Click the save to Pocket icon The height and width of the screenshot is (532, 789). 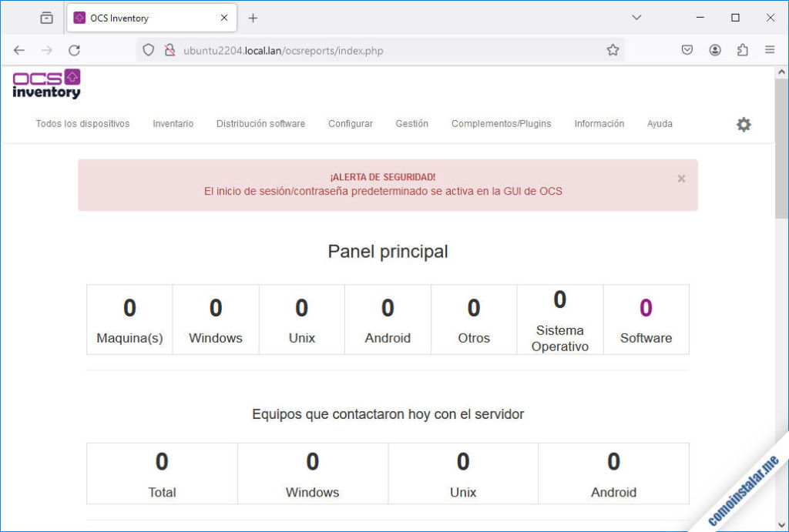[x=687, y=49]
